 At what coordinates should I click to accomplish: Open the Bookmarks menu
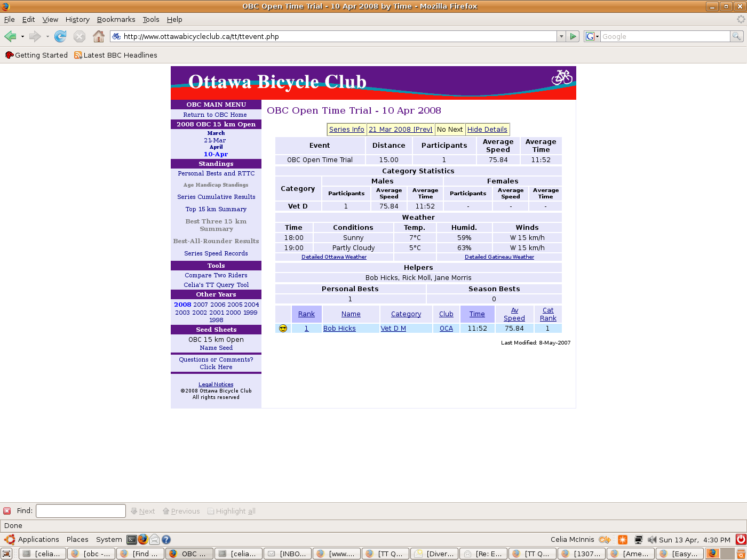pos(116,19)
